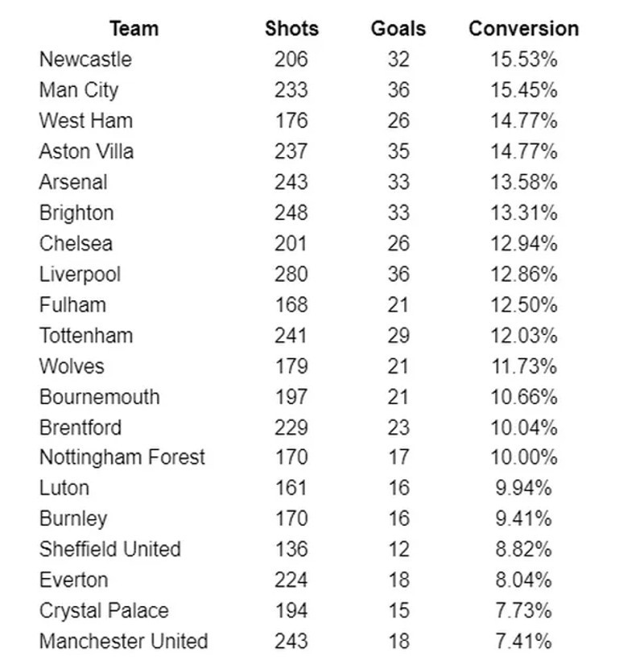The width and height of the screenshot is (644, 669).
Task: Click Wolves' conversion rate 11.73%
Action: (x=524, y=366)
